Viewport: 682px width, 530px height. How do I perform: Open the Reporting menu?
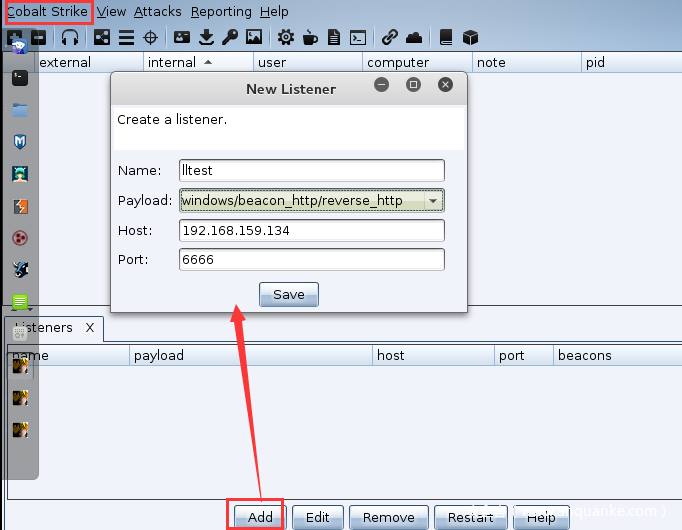[221, 12]
